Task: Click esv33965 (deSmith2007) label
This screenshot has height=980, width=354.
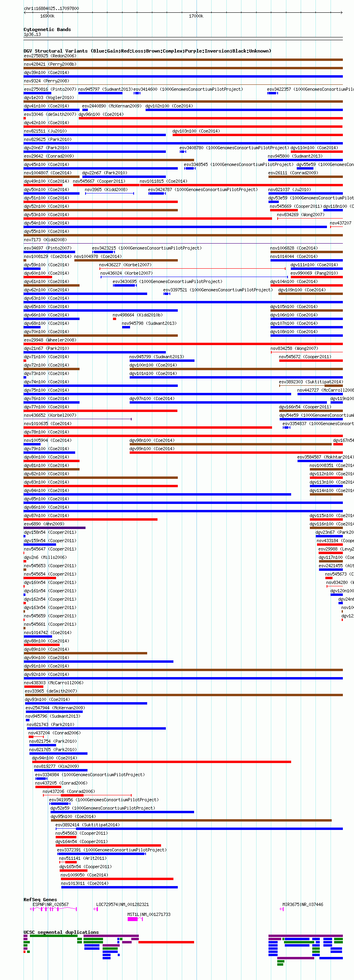Action: pyautogui.click(x=51, y=691)
